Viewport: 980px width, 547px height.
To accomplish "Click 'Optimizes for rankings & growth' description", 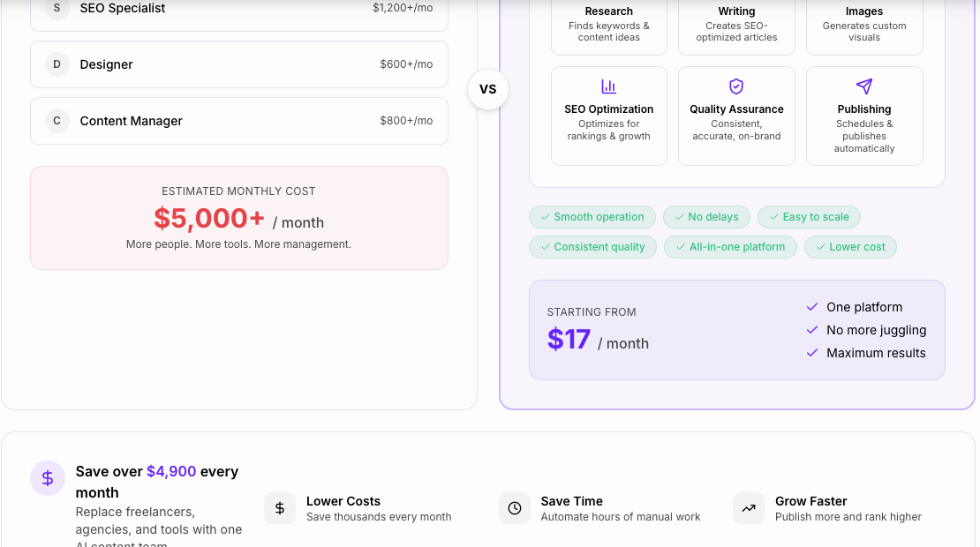I will (609, 130).
